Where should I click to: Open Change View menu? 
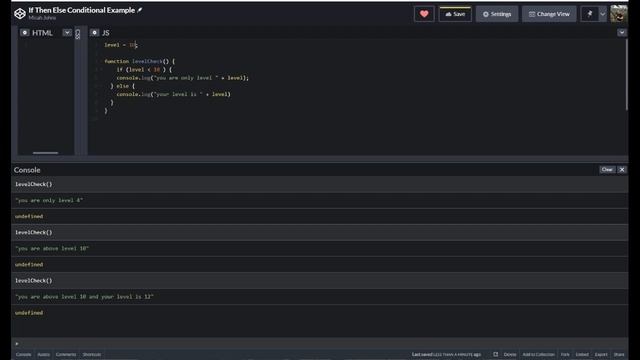click(549, 14)
